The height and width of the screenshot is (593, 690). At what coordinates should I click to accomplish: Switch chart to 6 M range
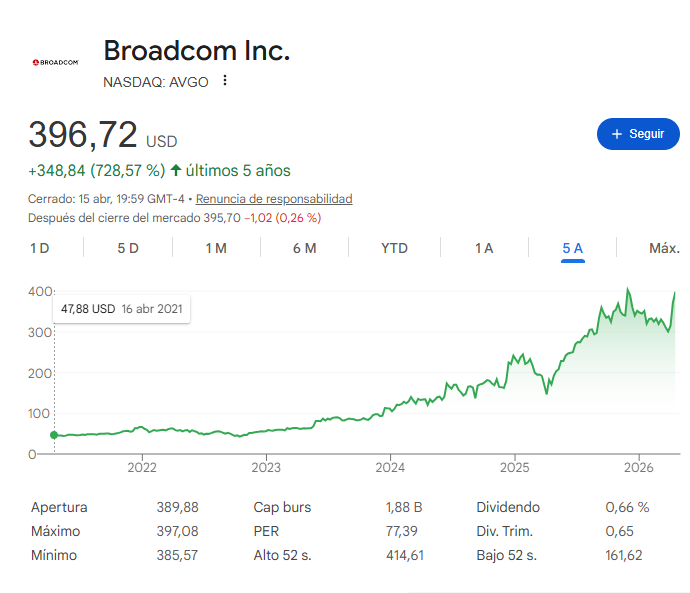pos(305,248)
